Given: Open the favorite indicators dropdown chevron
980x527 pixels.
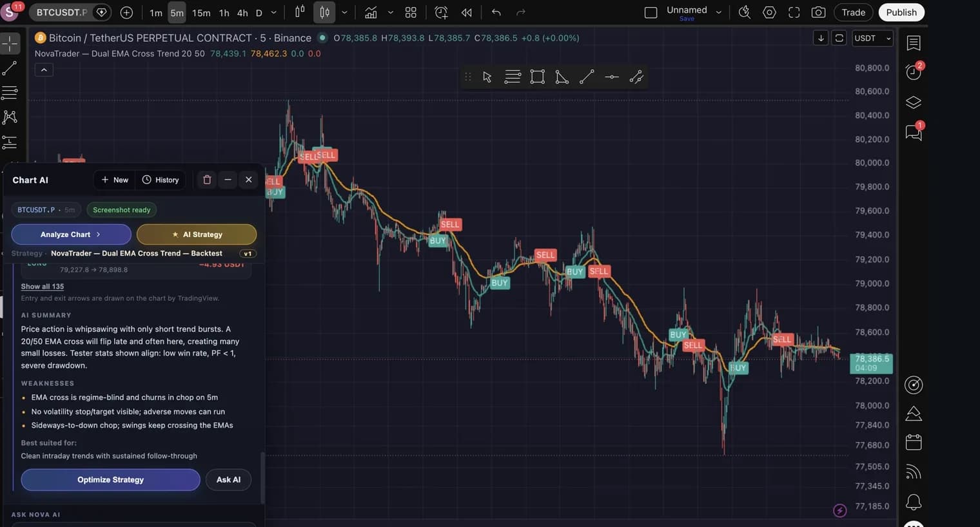Looking at the screenshot, I should (390, 12).
